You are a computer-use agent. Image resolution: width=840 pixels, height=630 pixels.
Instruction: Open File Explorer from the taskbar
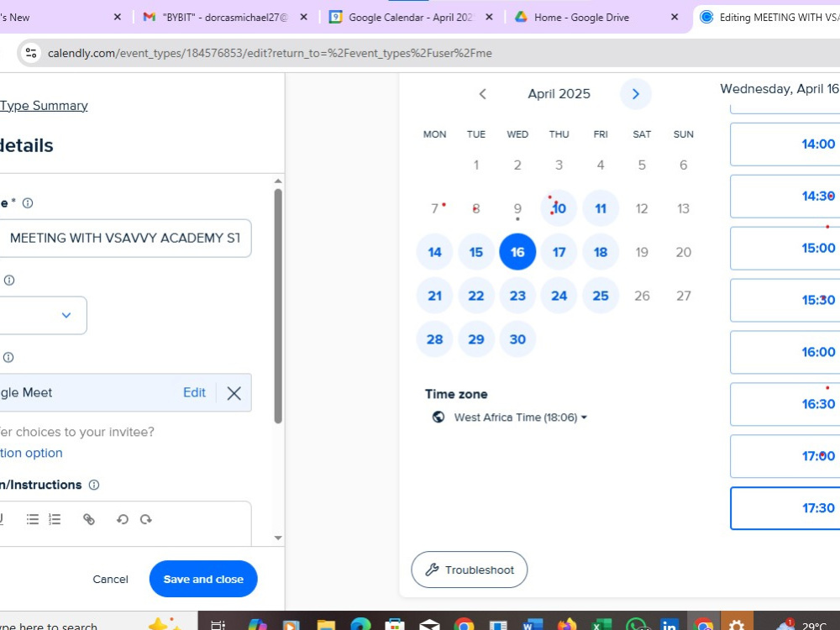[x=326, y=625]
